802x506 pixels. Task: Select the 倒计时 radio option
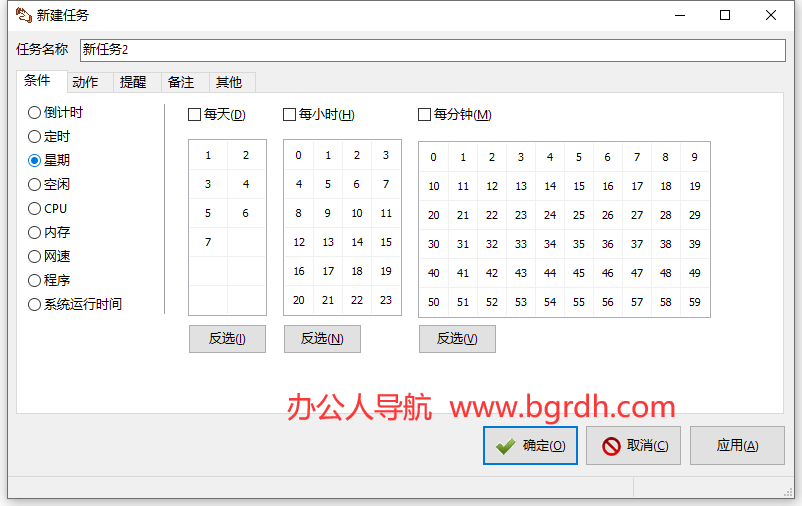[x=35, y=113]
